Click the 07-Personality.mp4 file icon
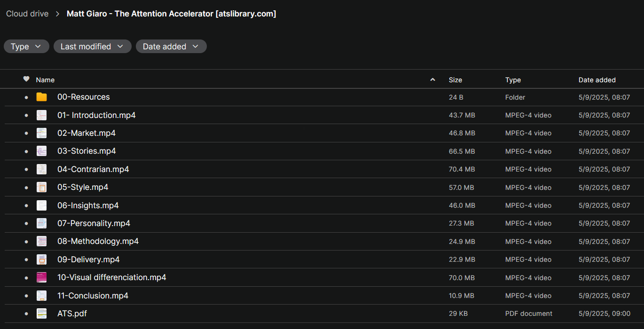The image size is (644, 329). pyautogui.click(x=42, y=223)
